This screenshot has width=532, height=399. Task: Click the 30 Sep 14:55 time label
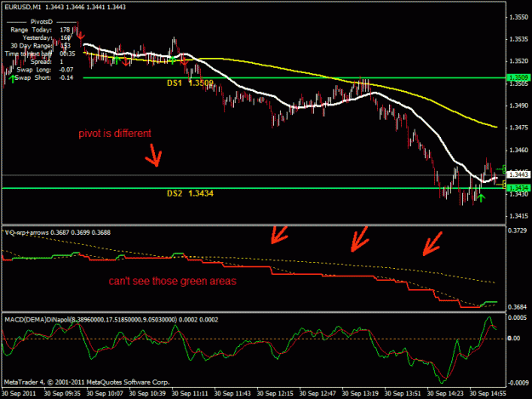tap(488, 394)
